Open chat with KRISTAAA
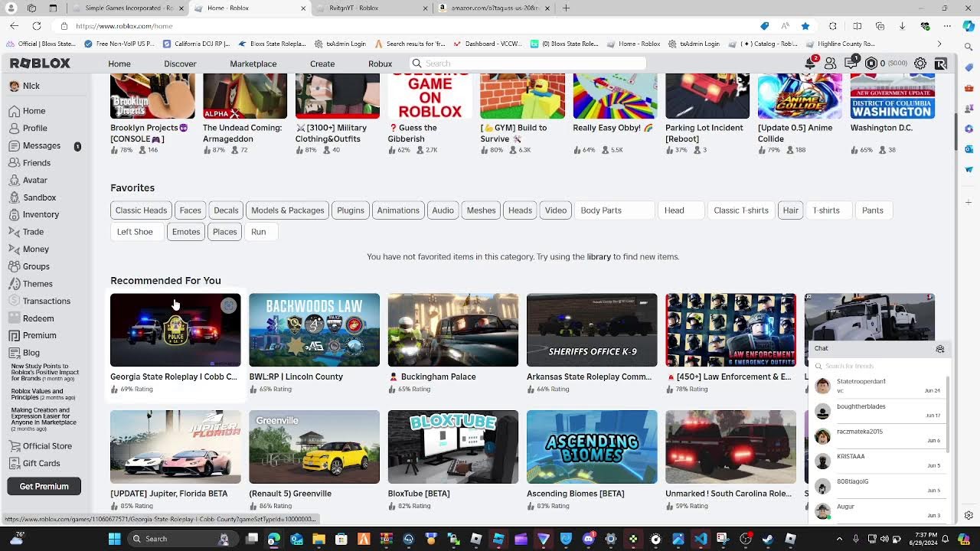Image resolution: width=980 pixels, height=551 pixels. 878,461
